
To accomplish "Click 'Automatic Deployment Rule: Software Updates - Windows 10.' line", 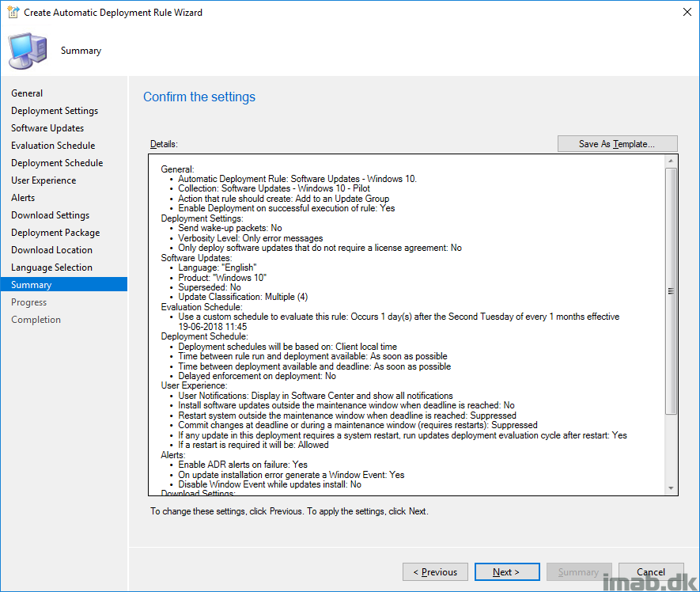I will tap(297, 179).
